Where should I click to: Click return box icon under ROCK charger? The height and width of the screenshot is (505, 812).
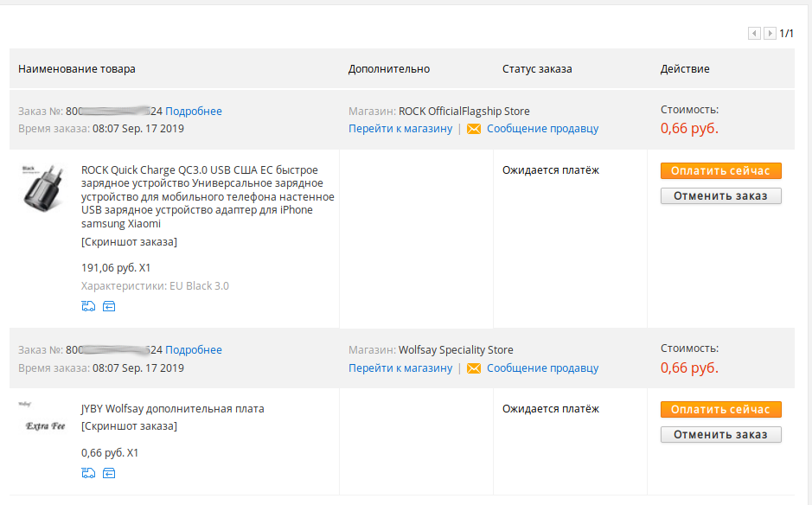pos(109,307)
